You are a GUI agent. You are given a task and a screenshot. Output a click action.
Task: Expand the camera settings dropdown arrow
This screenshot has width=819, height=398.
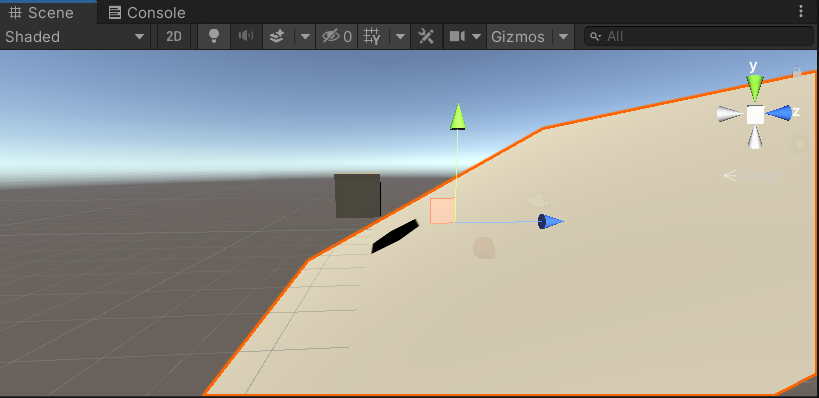point(476,37)
